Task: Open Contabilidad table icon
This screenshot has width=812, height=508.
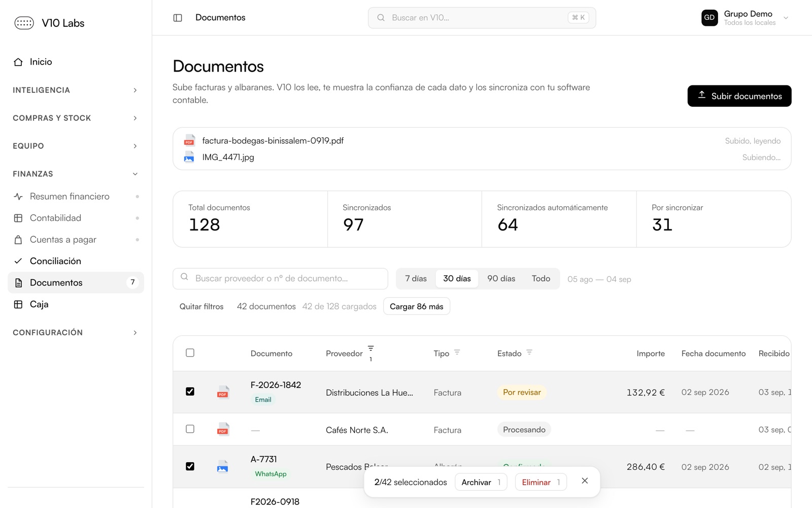Action: (x=18, y=218)
